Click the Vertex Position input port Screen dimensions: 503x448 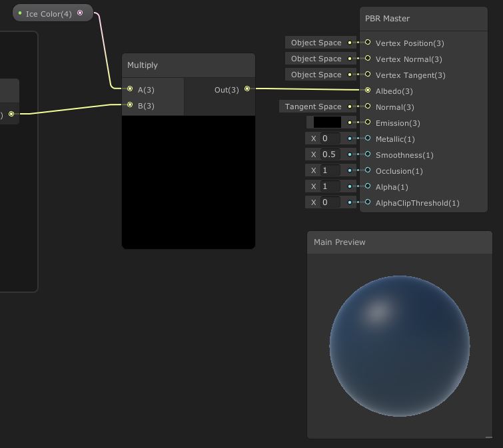[367, 43]
